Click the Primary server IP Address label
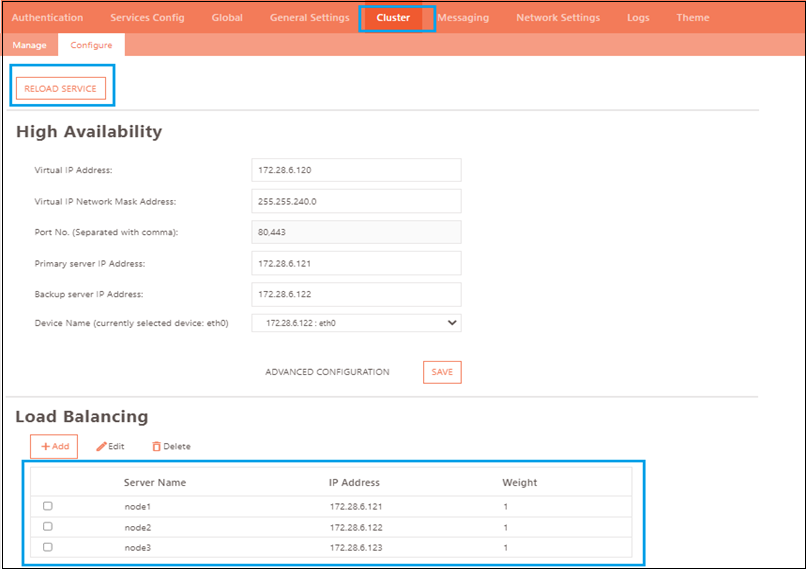806x569 pixels. 89,264
